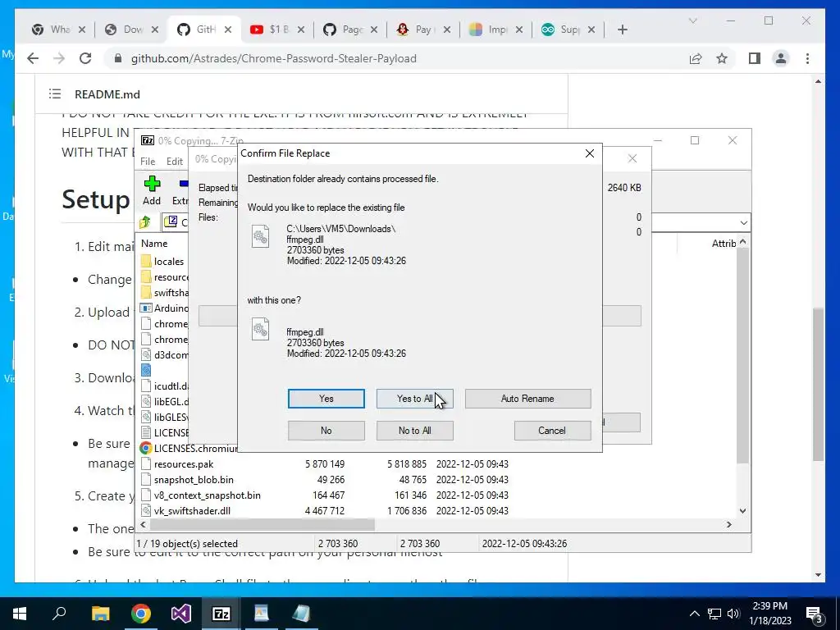The width and height of the screenshot is (840, 630).
Task: Click Chrome icon on taskbar
Action: coord(141,614)
